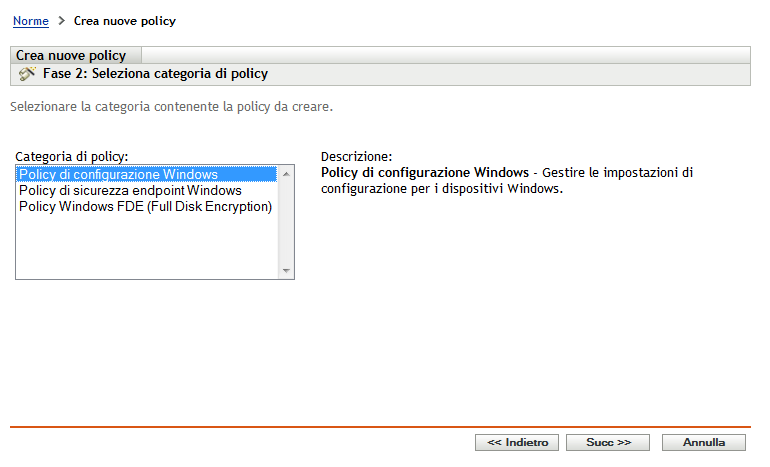Image resolution: width=770 pixels, height=467 pixels.
Task: Click the category list scroll-down arrow
Action: (x=287, y=271)
